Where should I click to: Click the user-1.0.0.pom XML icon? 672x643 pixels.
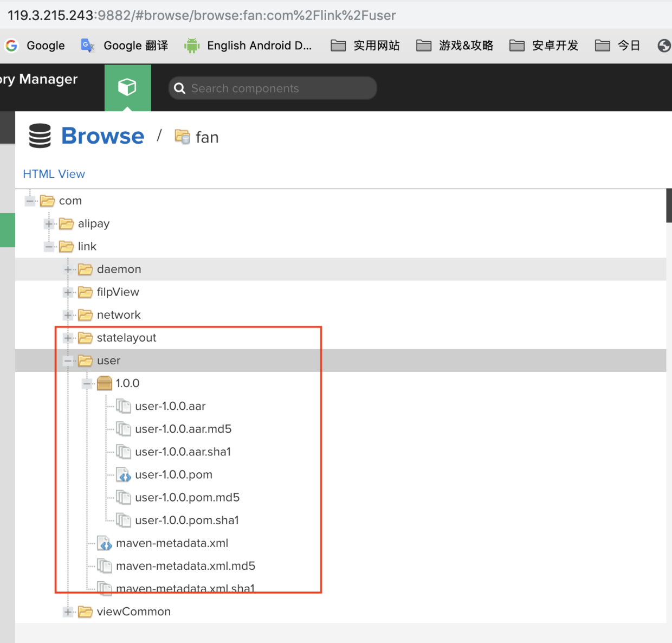pyautogui.click(x=124, y=474)
